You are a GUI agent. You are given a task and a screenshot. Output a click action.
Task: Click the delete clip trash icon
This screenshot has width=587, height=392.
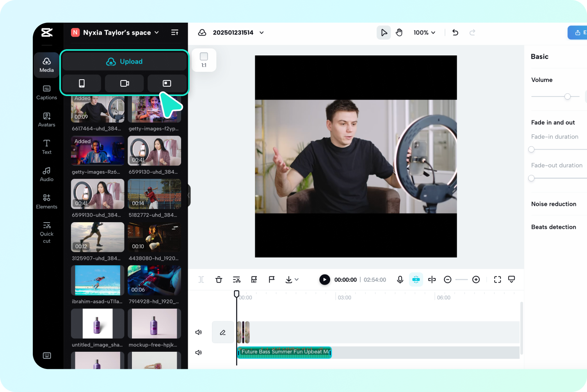(219, 280)
